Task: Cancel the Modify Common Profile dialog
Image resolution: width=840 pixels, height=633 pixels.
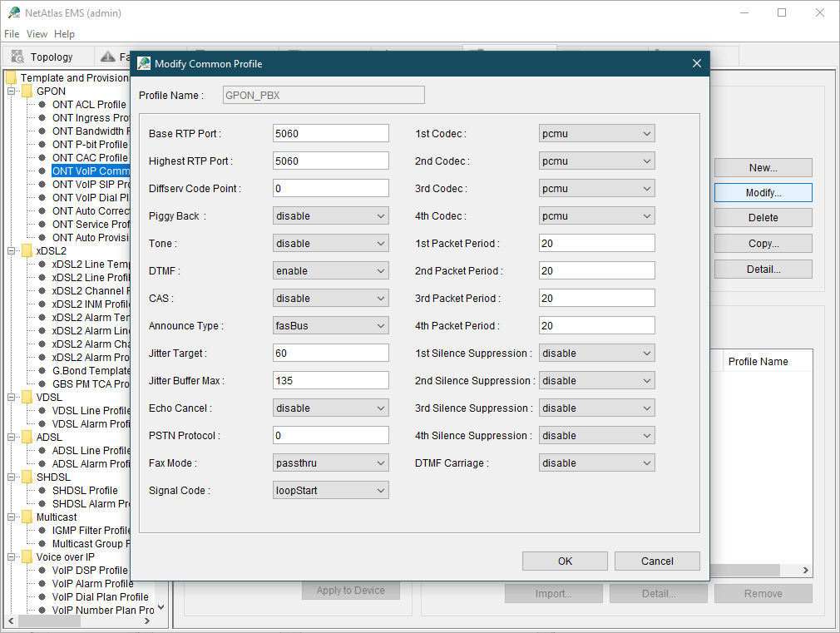Action: [657, 561]
